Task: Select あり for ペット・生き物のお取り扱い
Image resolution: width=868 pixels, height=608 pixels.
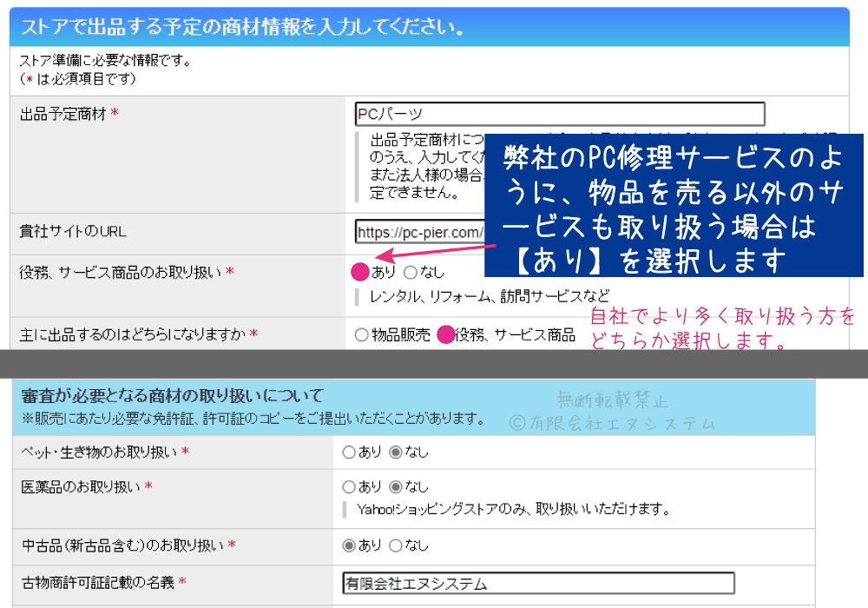Action: click(349, 453)
